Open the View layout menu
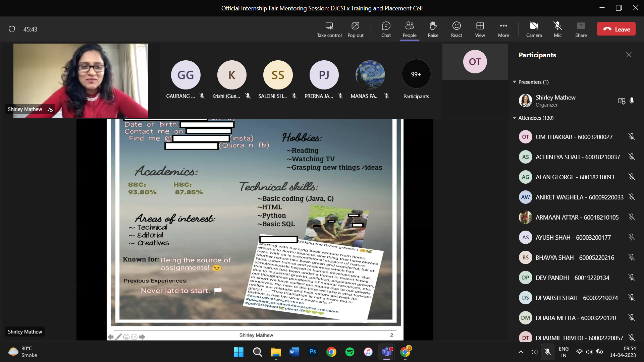The image size is (644, 362). [x=480, y=29]
